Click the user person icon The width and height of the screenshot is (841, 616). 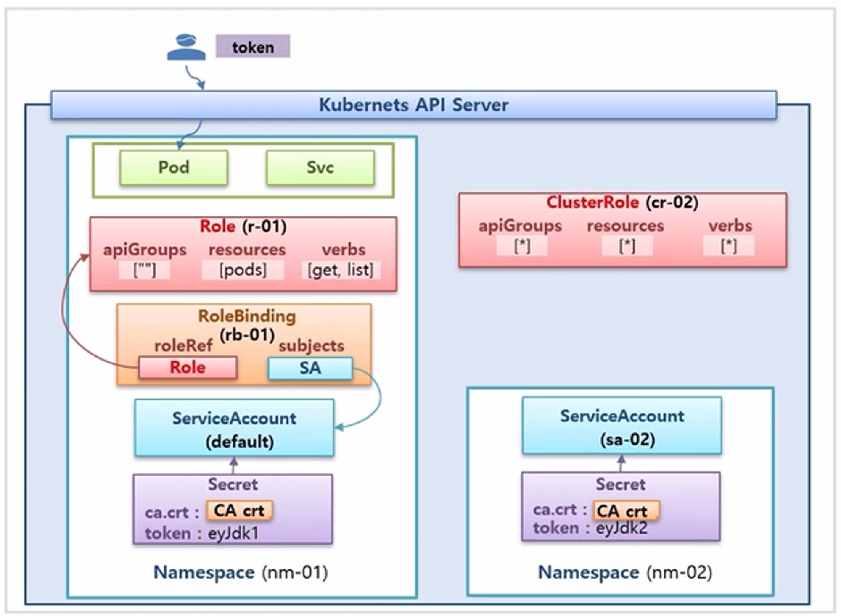(x=186, y=47)
